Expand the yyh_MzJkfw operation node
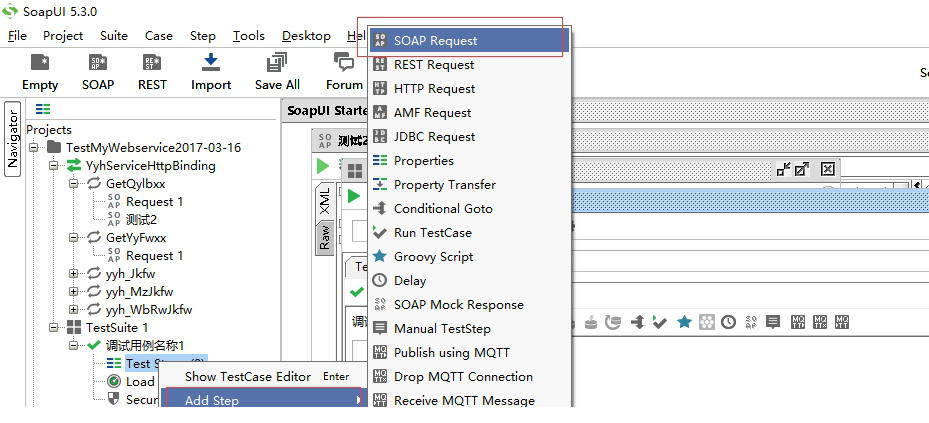 (73, 291)
